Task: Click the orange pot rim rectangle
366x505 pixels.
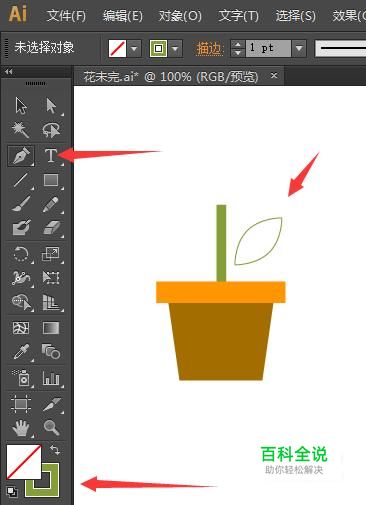Action: tap(221, 292)
